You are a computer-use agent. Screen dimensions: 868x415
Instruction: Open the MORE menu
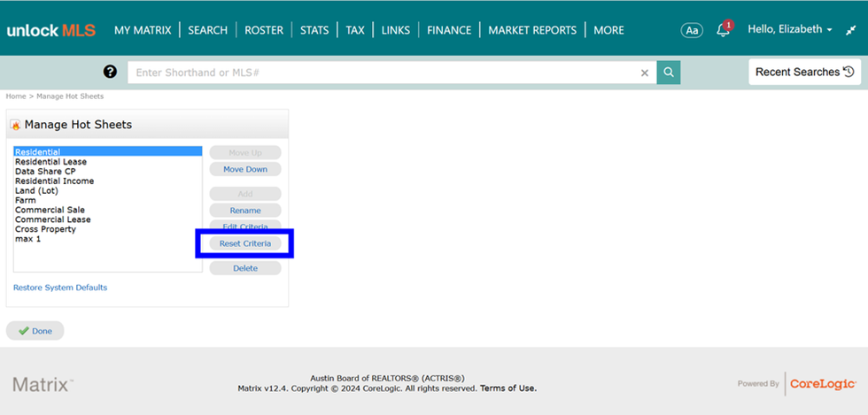[x=609, y=30]
